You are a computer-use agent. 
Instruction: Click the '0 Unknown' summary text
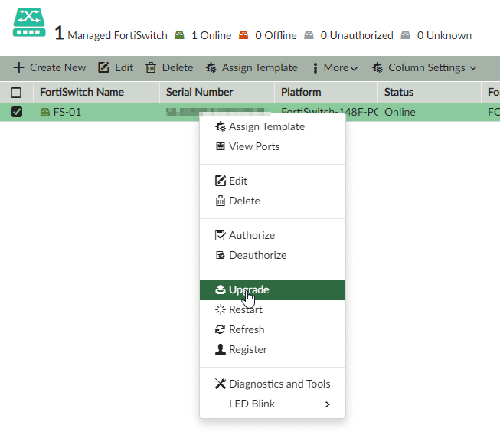coord(445,35)
